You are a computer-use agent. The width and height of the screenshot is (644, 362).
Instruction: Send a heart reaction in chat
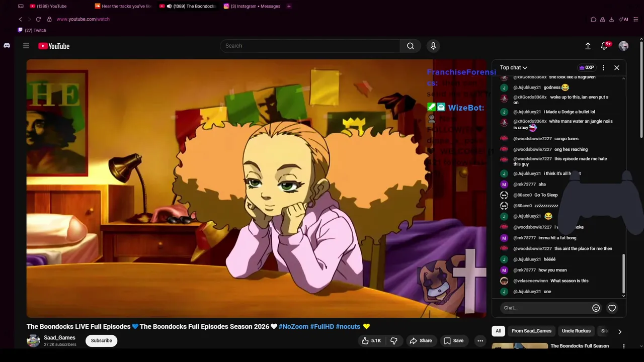point(612,308)
